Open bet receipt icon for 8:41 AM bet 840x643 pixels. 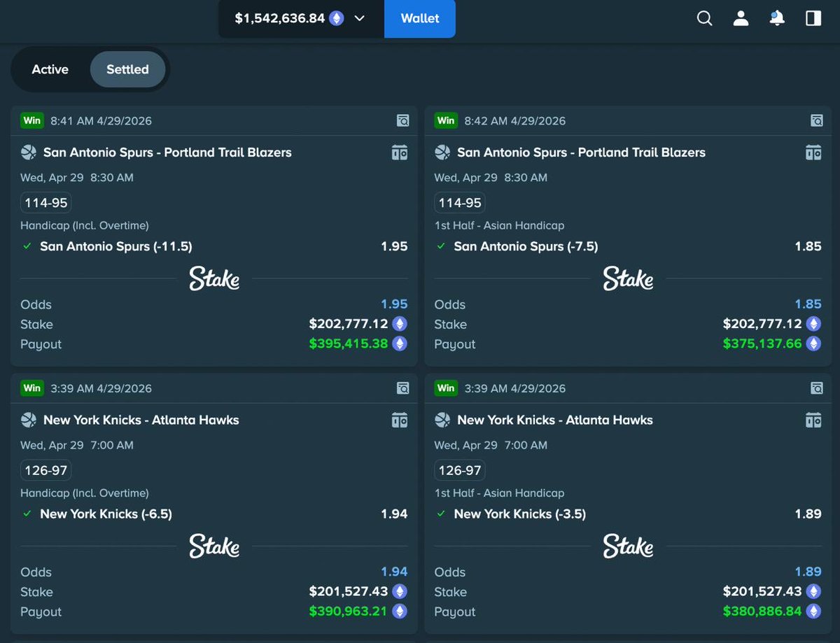402,120
